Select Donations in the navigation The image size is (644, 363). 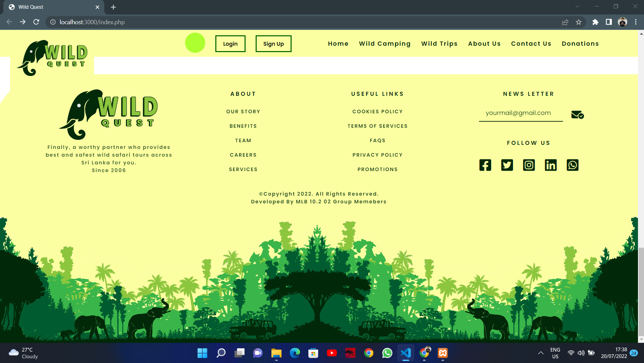tap(580, 43)
